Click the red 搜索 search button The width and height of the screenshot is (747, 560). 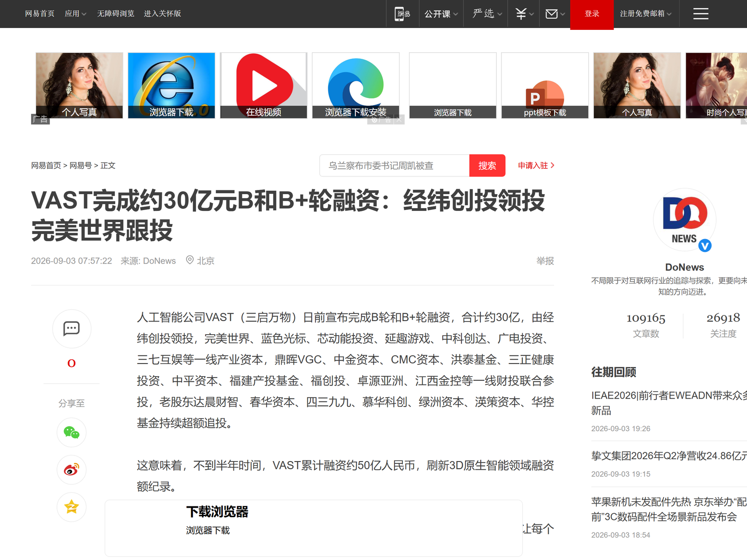(x=487, y=166)
